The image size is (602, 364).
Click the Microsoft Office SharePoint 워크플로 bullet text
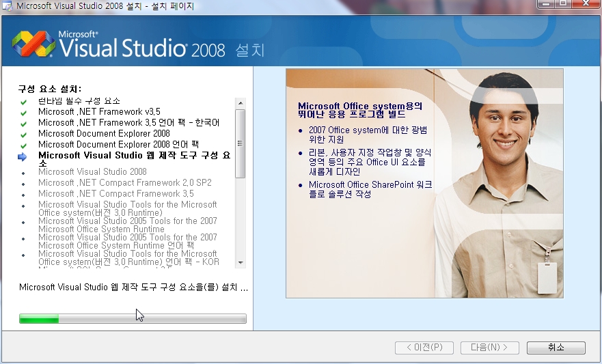click(370, 189)
